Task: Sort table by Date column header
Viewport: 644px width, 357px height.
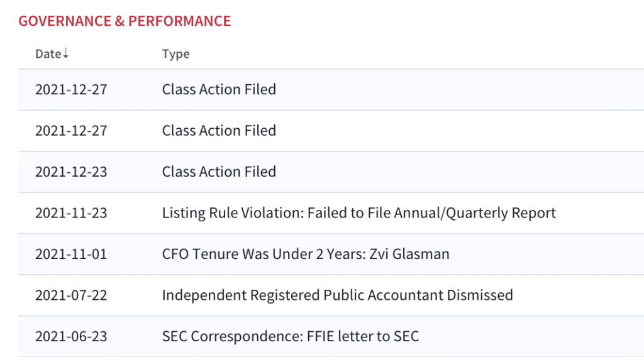Action: [52, 54]
